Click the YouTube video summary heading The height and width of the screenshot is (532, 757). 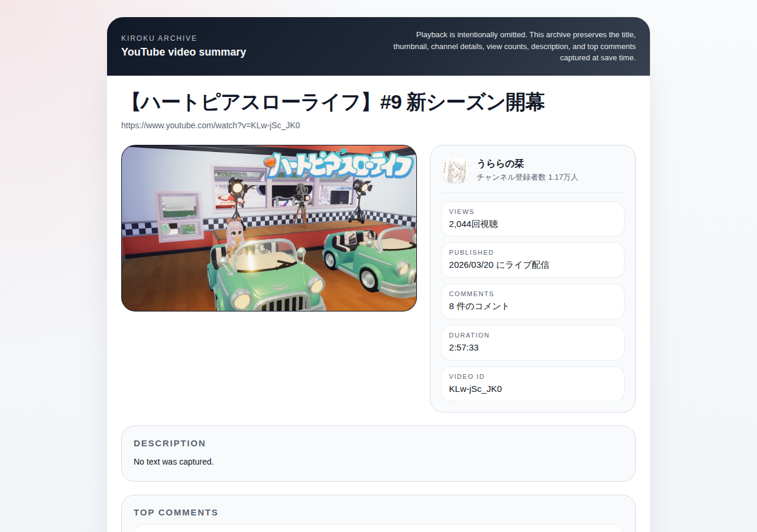coord(183,52)
